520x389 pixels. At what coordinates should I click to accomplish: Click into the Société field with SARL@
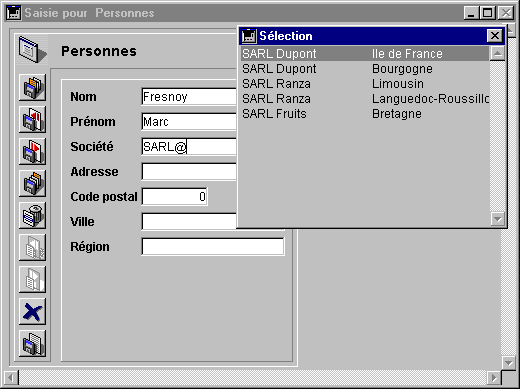pos(189,147)
